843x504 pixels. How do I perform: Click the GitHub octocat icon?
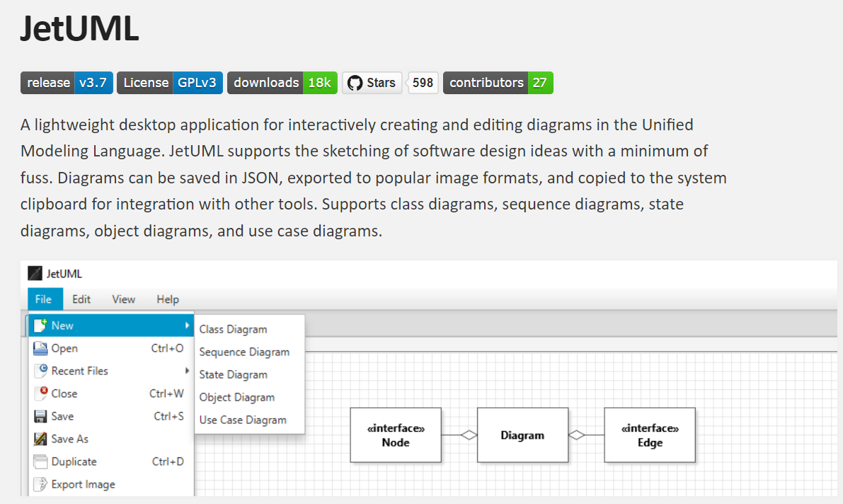(x=355, y=83)
